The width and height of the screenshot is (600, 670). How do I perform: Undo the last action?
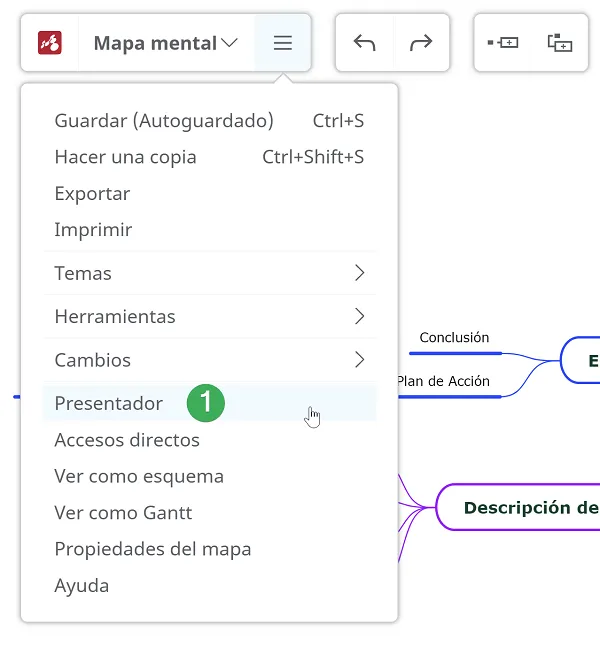[365, 43]
